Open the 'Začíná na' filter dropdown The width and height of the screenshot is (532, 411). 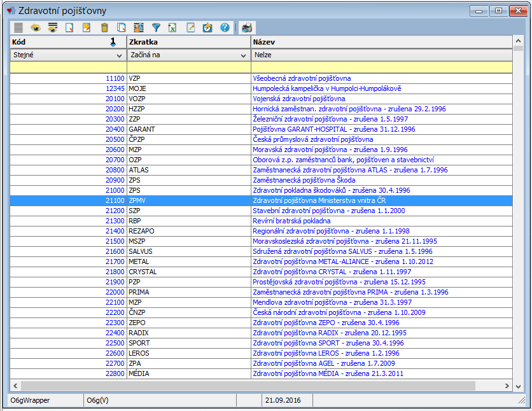click(x=244, y=55)
